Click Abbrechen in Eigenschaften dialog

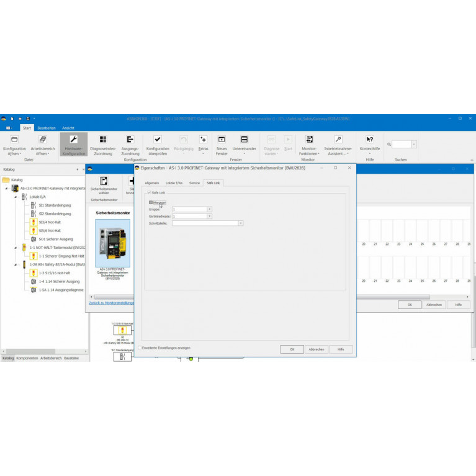[317, 349]
